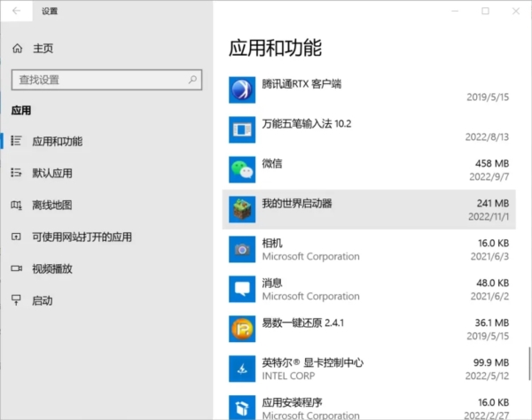Click the 相机 camera app icon
The height and width of the screenshot is (420, 532).
pyautogui.click(x=242, y=249)
